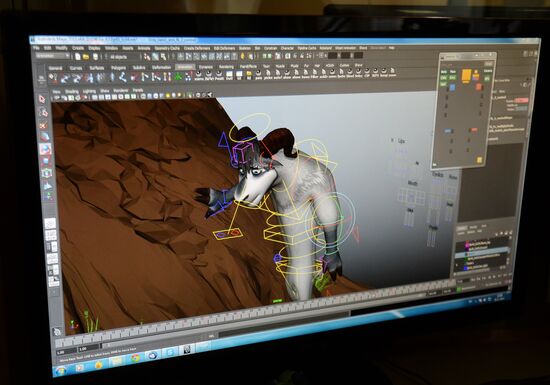Screen dimensions: 550x385
Task: Switch to the Dynamics shelf tab
Action: 206,67
